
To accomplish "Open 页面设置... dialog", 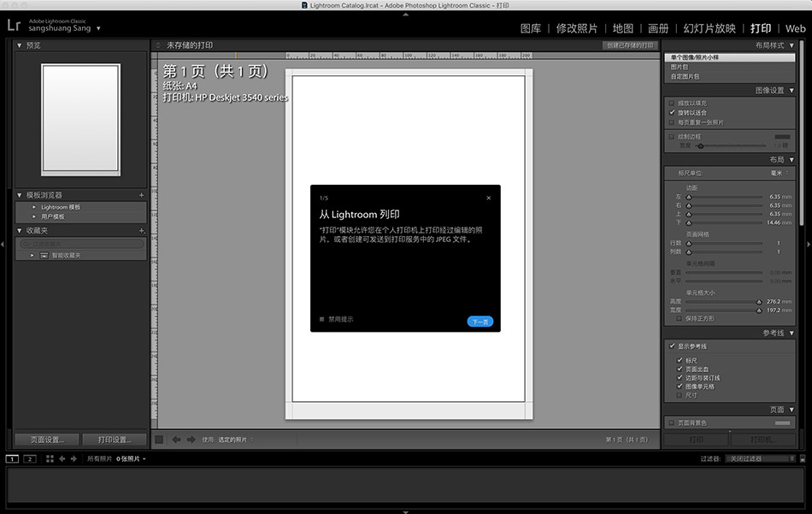I will click(47, 440).
